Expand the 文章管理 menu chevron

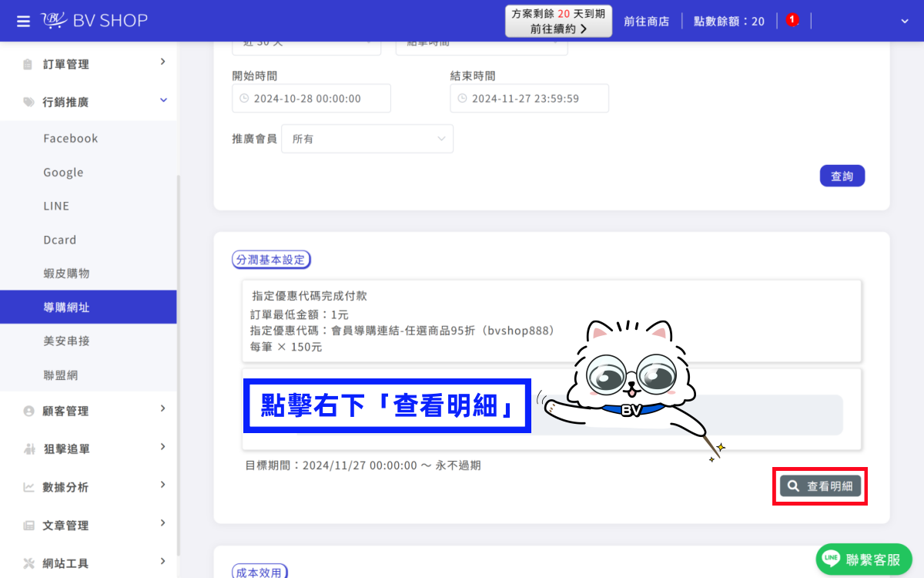[162, 523]
